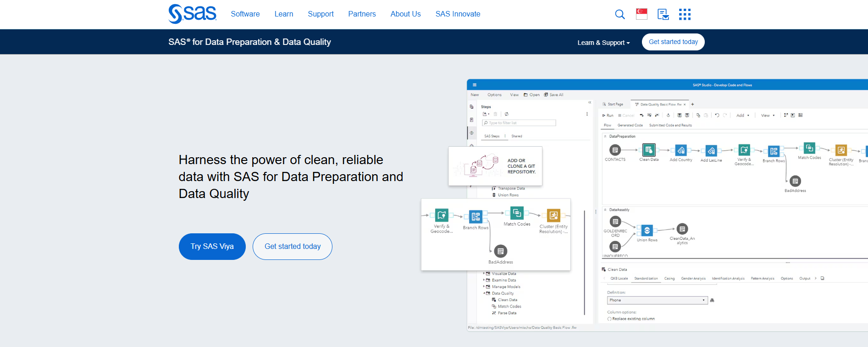Image resolution: width=868 pixels, height=347 pixels.
Task: Click SAS Studio hamburger menu icon
Action: (475, 85)
